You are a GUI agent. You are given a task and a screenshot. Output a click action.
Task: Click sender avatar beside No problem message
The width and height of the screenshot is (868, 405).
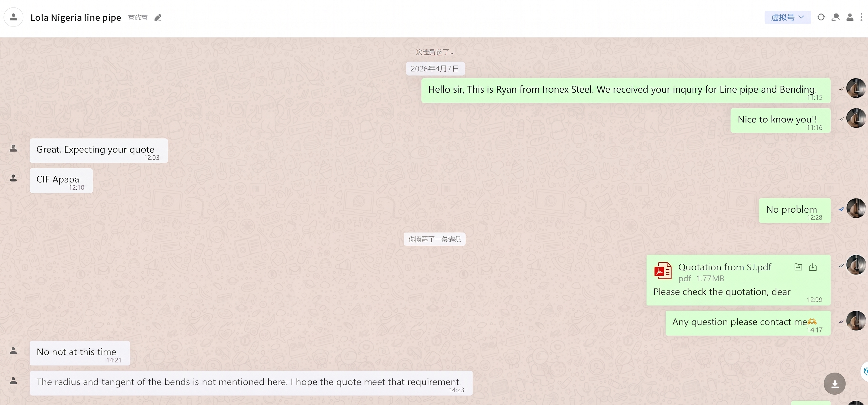(856, 208)
